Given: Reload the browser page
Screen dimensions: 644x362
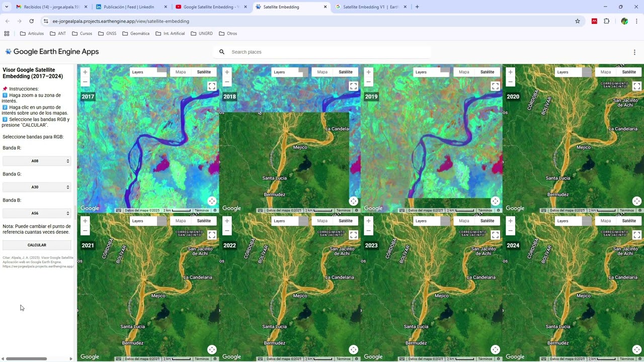Looking at the screenshot, I should point(31,21).
